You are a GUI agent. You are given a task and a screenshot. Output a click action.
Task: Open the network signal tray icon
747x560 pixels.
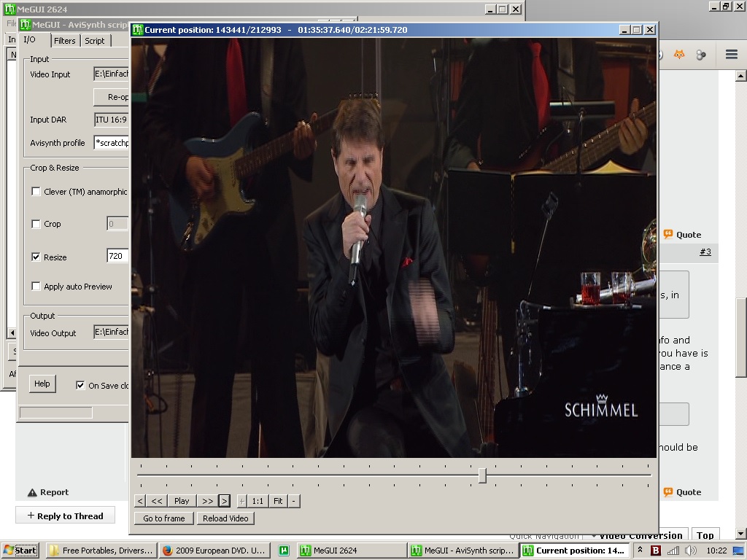click(673, 551)
